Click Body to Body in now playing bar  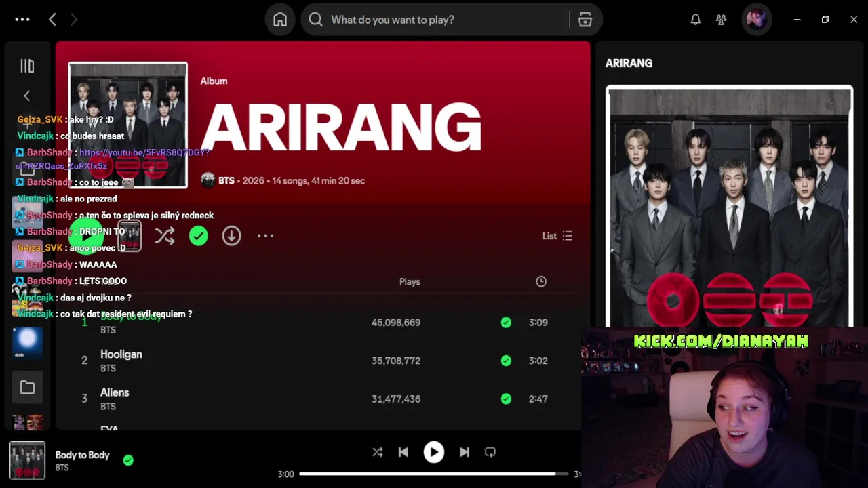click(x=82, y=455)
